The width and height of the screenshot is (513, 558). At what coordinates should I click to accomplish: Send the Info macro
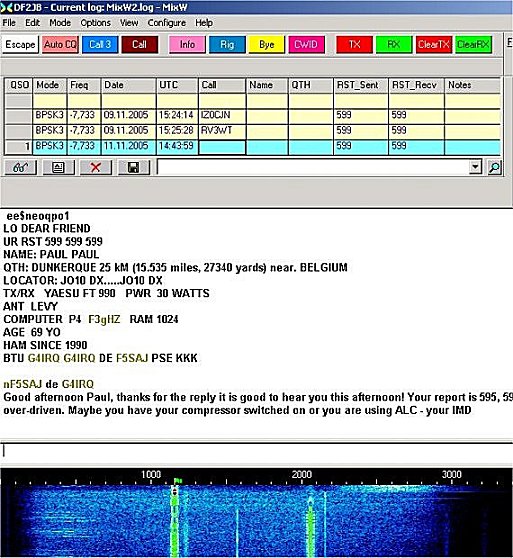point(187,44)
